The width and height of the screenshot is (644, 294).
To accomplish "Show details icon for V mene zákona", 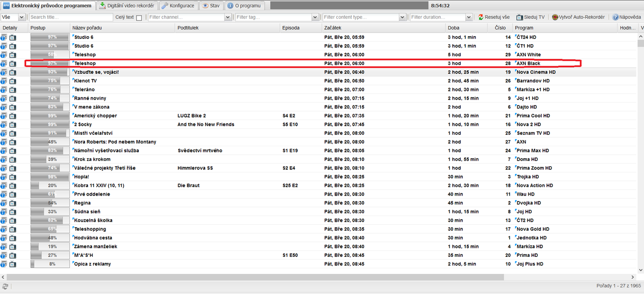I will [x=4, y=107].
